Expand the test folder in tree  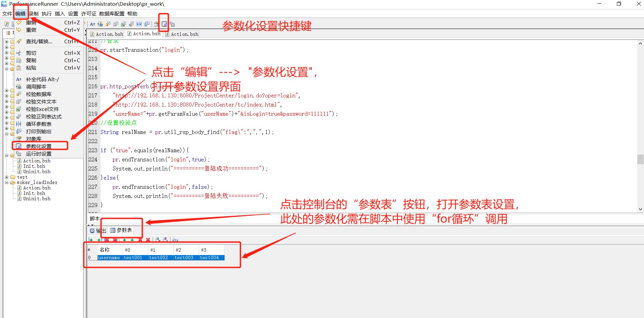point(7,177)
